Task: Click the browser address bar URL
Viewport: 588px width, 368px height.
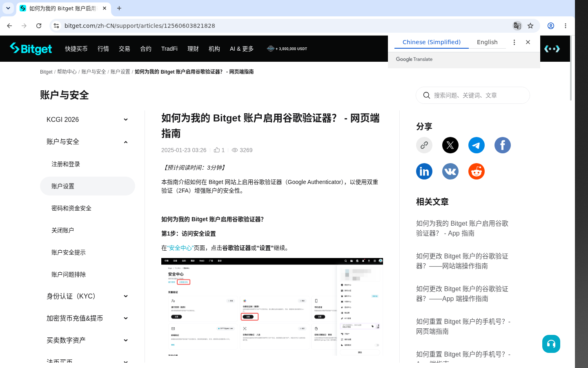Action: click(x=140, y=26)
